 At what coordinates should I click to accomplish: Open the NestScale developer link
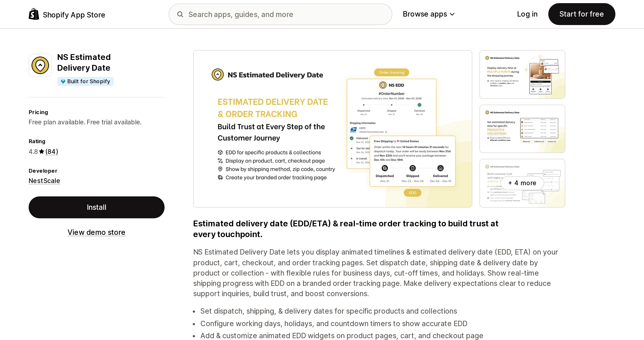pos(44,181)
